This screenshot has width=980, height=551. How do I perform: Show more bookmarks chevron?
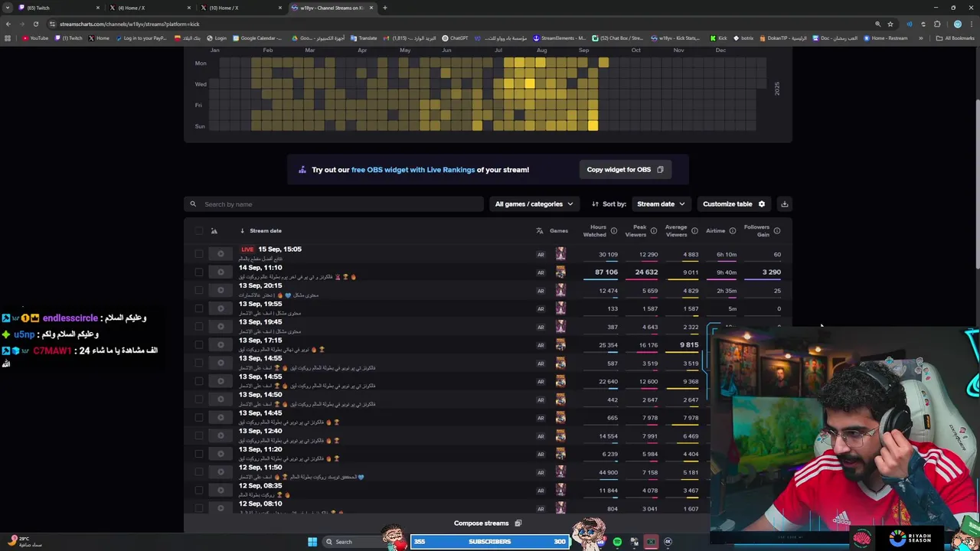[921, 38]
